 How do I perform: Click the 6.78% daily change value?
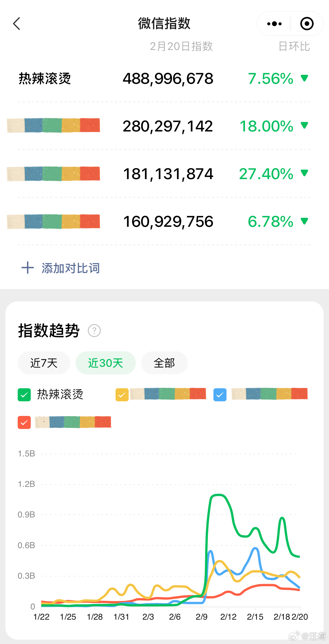pos(271,221)
